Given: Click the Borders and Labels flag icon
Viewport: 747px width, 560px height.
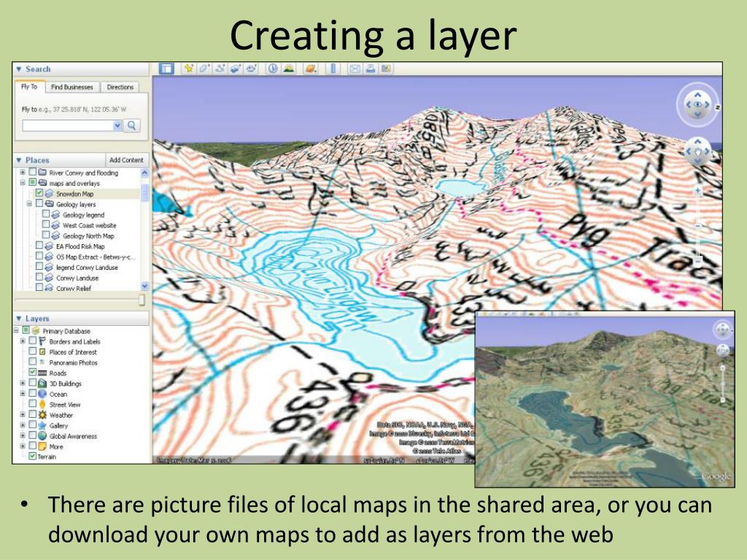Looking at the screenshot, I should [x=42, y=341].
